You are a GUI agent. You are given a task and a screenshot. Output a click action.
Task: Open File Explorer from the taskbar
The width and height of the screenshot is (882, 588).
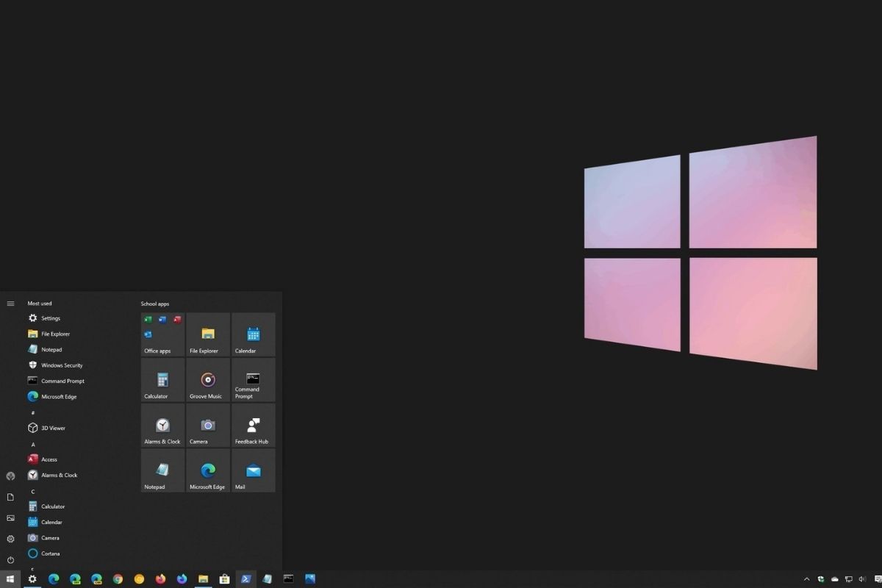pos(203,579)
